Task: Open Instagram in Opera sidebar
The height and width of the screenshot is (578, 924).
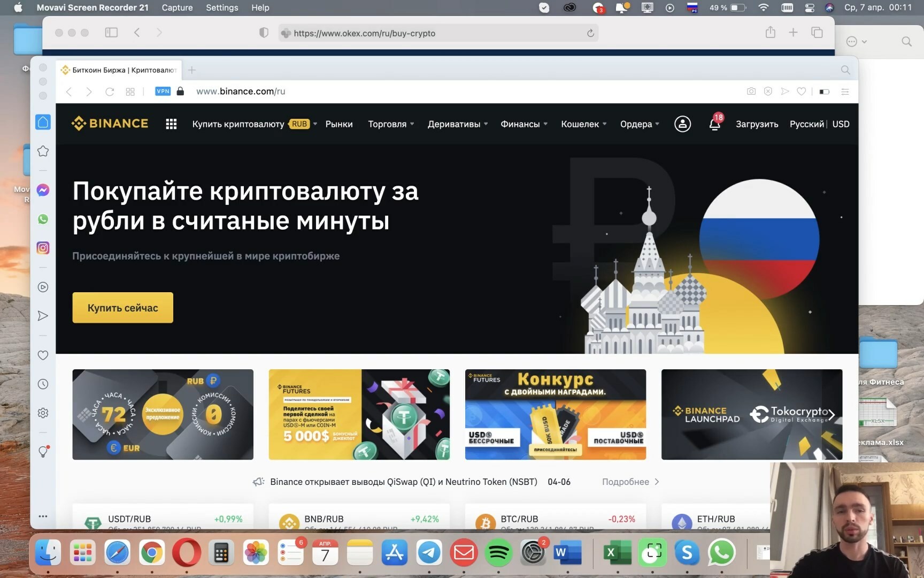Action: (x=43, y=248)
